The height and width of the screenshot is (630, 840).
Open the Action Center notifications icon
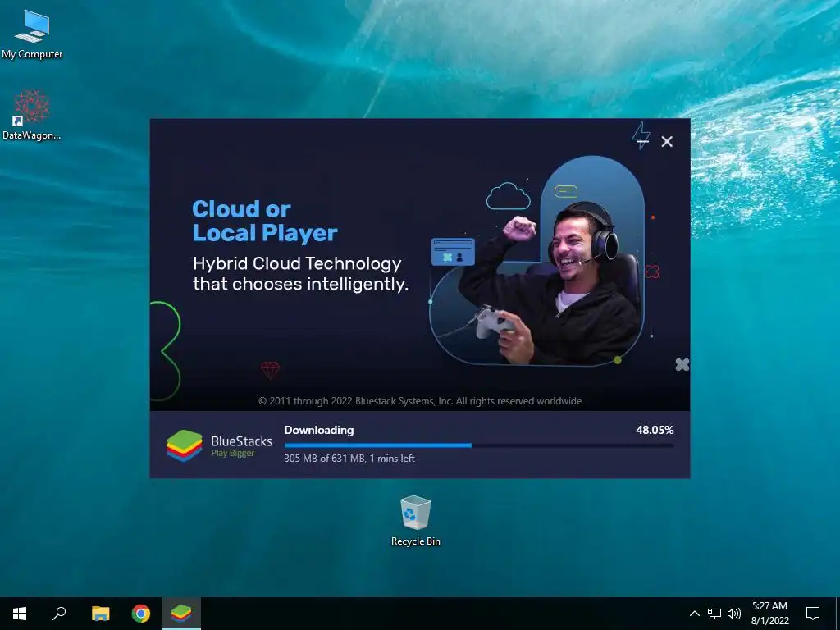click(813, 614)
